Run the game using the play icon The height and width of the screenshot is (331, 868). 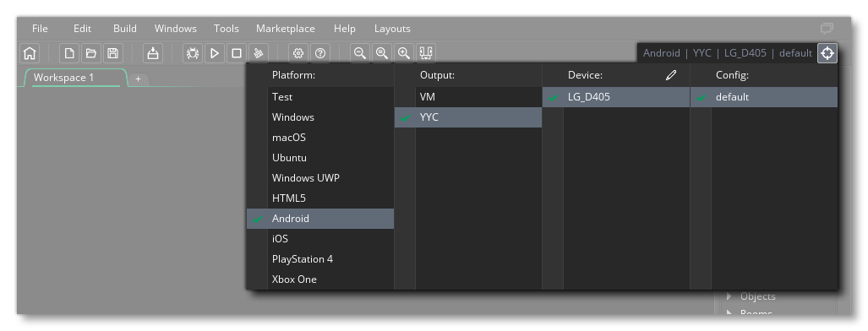(214, 53)
